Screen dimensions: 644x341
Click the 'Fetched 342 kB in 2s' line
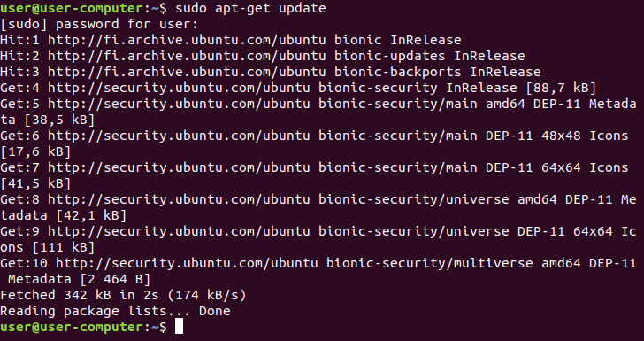123,295
